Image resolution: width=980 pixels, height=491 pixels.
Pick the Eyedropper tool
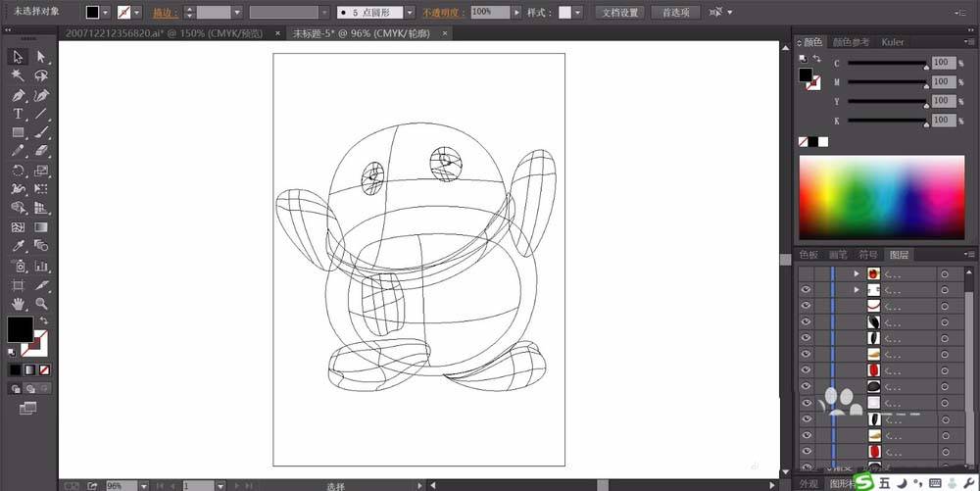click(x=18, y=246)
